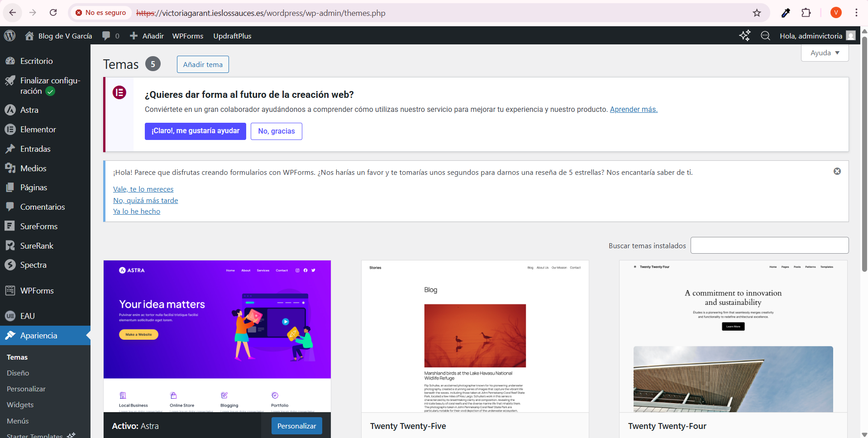The width and height of the screenshot is (868, 438).
Task: Click the Buscar temas instalados search field
Action: 769,245
